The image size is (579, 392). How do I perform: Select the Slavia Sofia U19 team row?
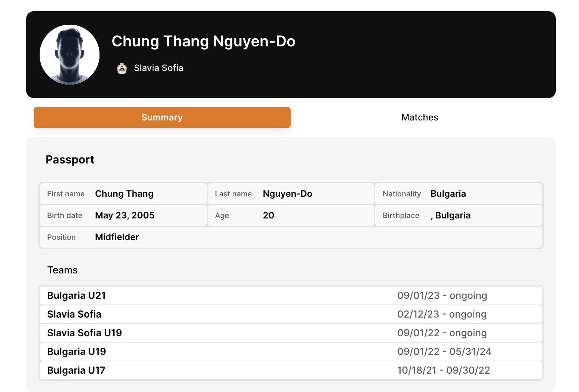[x=85, y=333]
